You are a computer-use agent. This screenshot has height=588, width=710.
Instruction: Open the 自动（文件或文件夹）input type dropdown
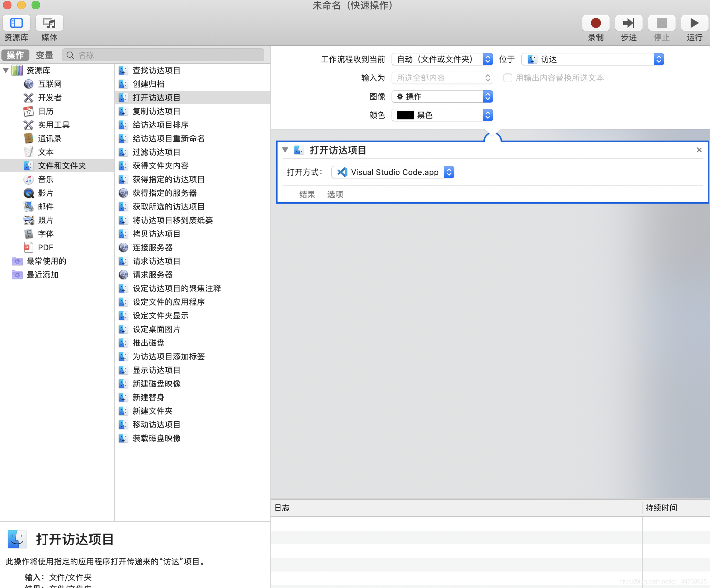[442, 59]
